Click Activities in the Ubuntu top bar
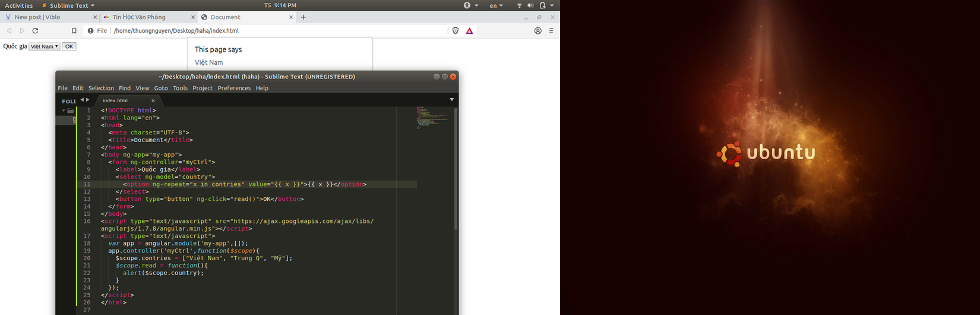 19,5
